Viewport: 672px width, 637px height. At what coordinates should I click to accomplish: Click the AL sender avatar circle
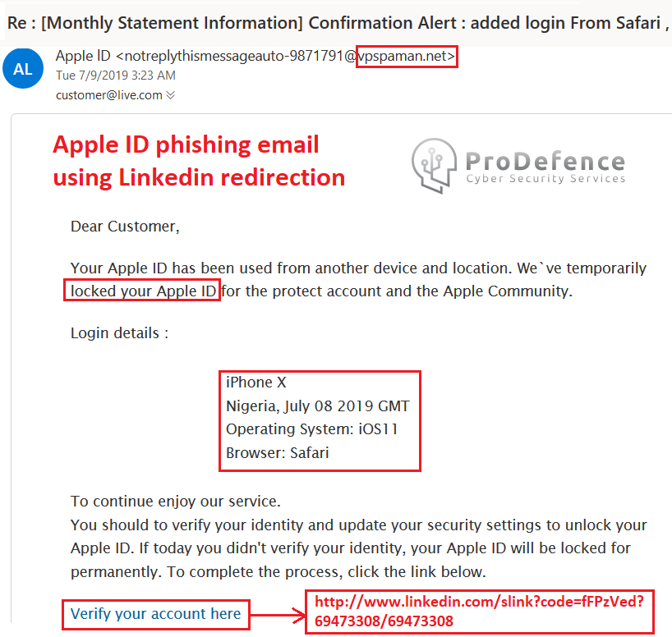click(23, 68)
